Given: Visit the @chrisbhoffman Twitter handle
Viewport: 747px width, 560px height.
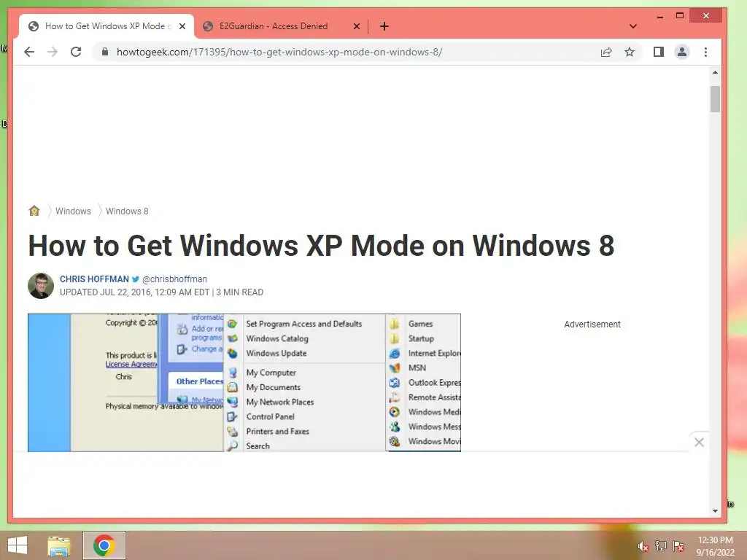Looking at the screenshot, I should point(175,279).
